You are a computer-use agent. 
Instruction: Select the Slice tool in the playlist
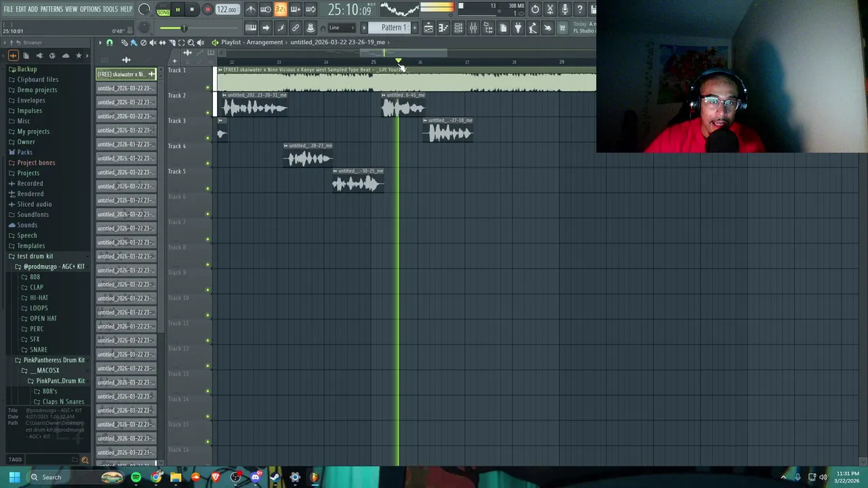point(172,43)
